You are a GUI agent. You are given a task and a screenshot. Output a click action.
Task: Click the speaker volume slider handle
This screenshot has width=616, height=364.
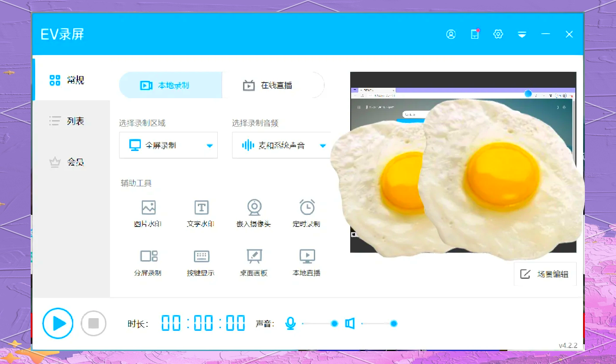(393, 323)
